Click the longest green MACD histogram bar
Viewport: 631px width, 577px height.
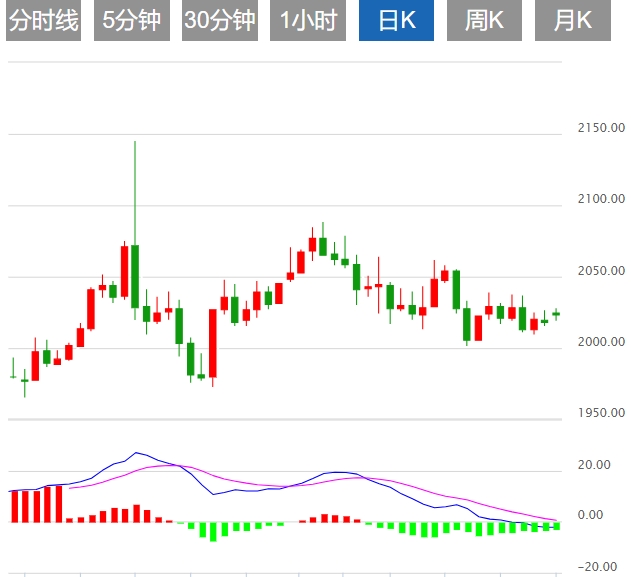[x=212, y=531]
